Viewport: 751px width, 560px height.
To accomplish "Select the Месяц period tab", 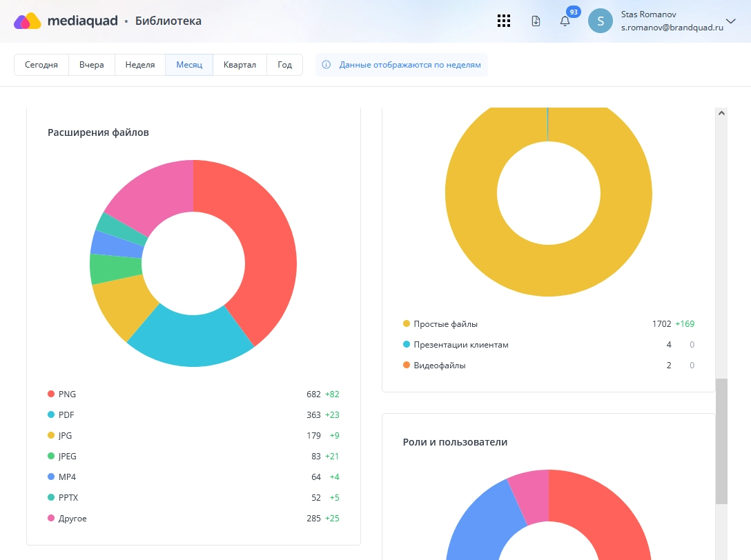I will (x=189, y=65).
